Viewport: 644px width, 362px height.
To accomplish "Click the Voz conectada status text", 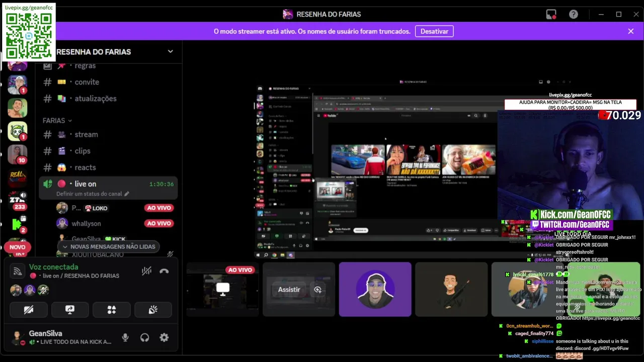I will tap(53, 267).
